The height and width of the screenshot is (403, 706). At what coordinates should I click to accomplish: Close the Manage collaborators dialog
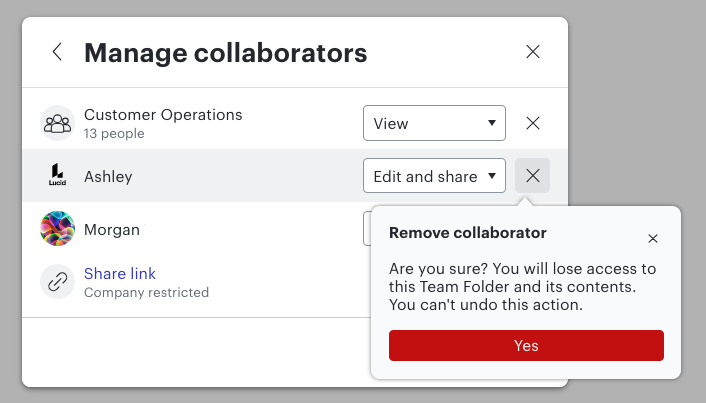[x=533, y=52]
